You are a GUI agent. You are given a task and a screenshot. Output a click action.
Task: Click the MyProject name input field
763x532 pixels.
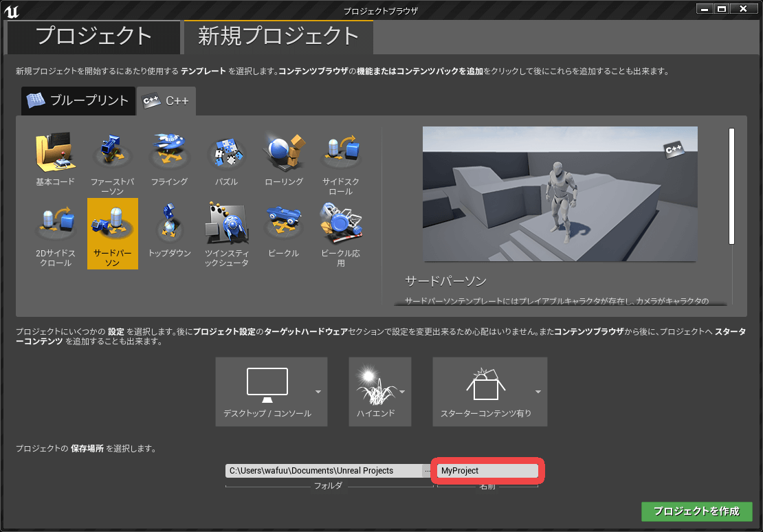(487, 471)
